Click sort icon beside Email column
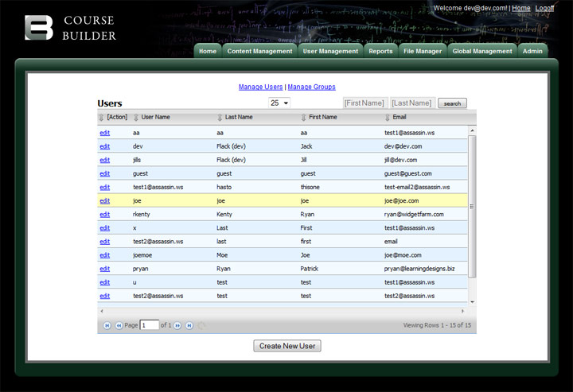The width and height of the screenshot is (573, 392). (388, 118)
